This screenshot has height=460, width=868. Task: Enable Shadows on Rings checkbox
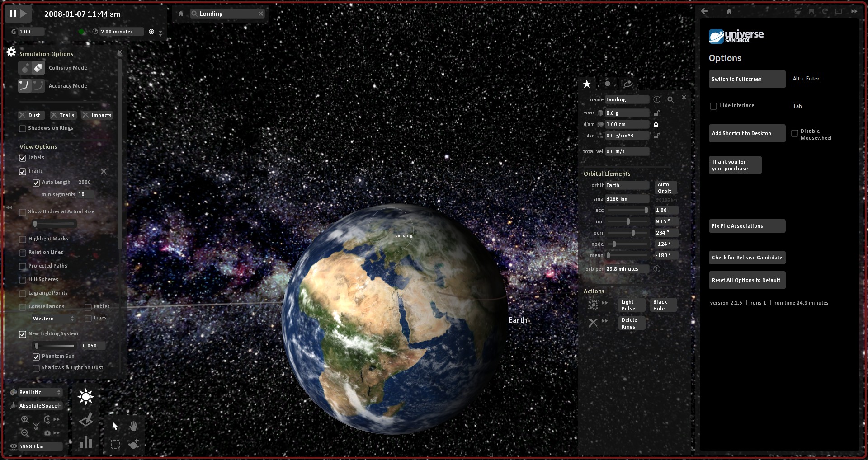[23, 129]
